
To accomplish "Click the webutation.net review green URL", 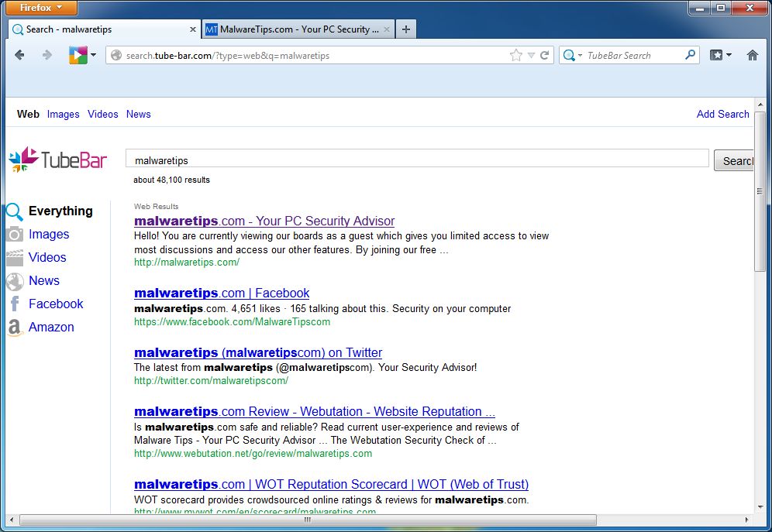I will pyautogui.click(x=253, y=453).
